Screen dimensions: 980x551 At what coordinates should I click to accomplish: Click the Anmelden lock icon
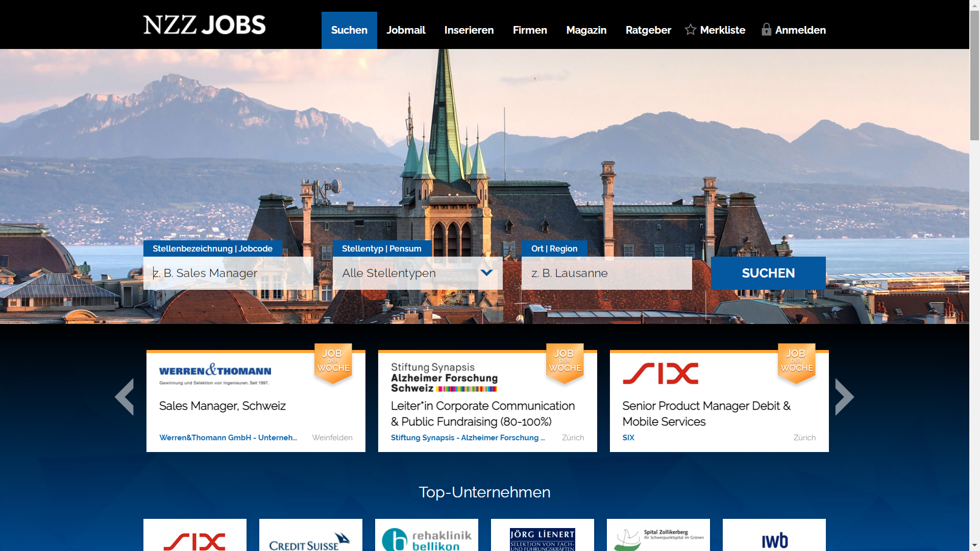(x=766, y=29)
